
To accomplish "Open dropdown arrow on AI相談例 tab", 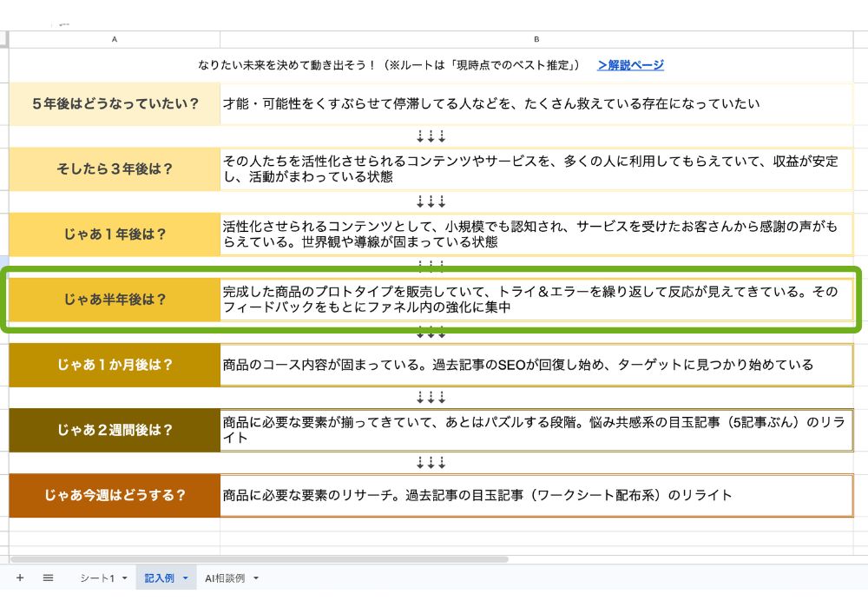I will coord(256,578).
